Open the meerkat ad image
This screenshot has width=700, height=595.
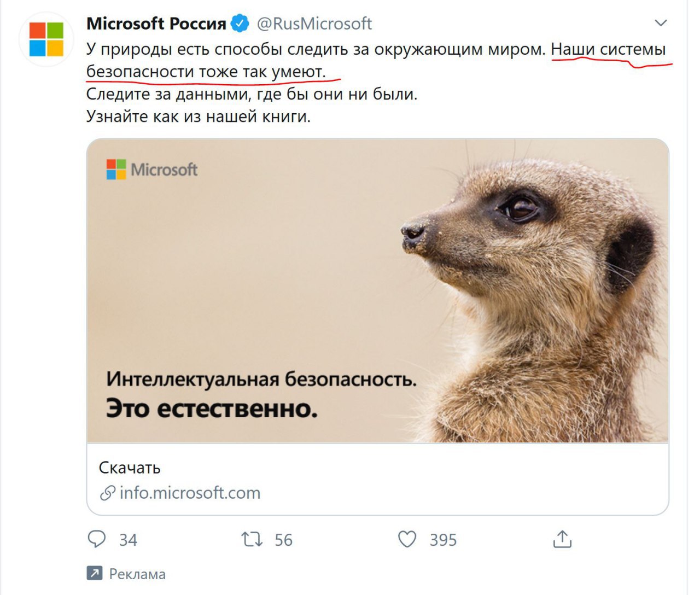click(377, 290)
